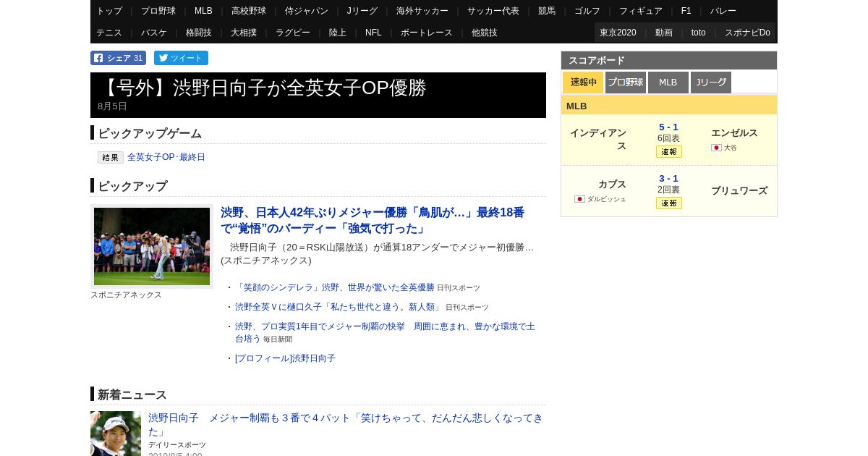The width and height of the screenshot is (868, 456).
Task: Open 「笑顔のシンデレラ」渋野 article link
Action: coord(335,287)
